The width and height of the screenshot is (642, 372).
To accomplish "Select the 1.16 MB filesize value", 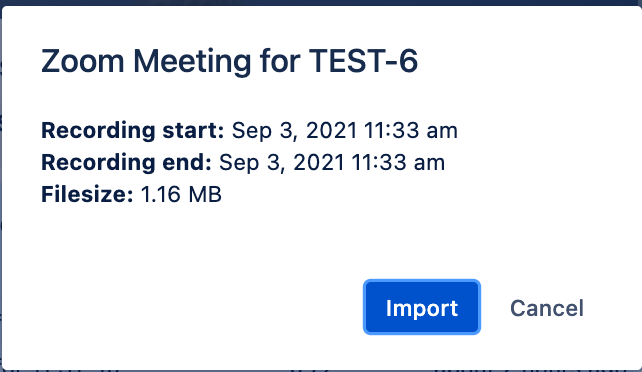I will click(x=181, y=194).
